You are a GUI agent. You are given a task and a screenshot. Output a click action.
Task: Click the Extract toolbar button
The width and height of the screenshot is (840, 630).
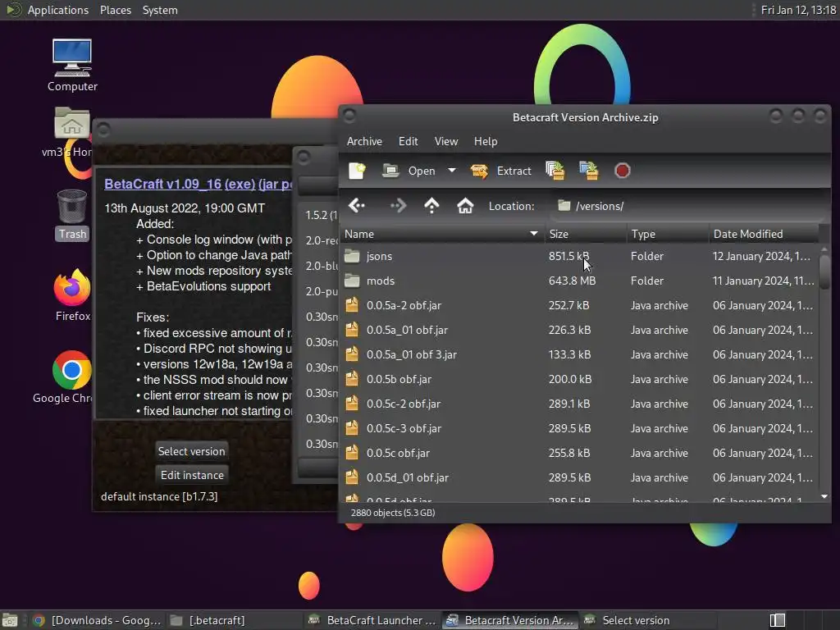coord(501,171)
